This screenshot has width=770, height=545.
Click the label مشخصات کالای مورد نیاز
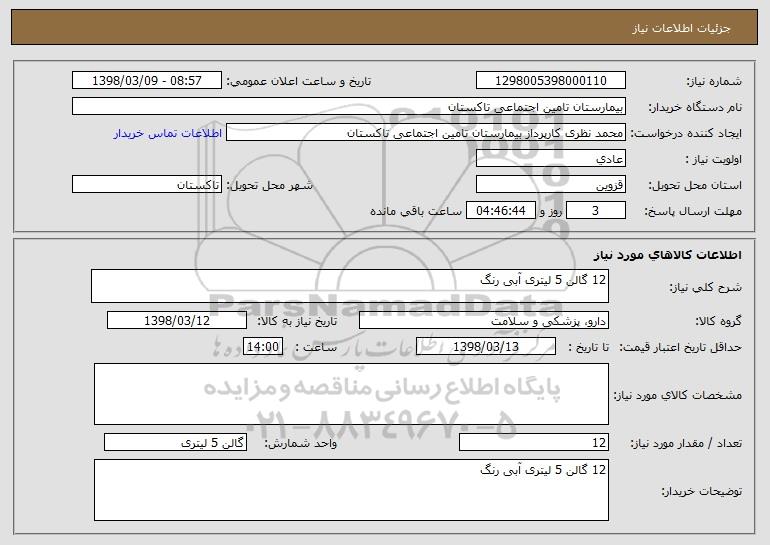tap(678, 395)
